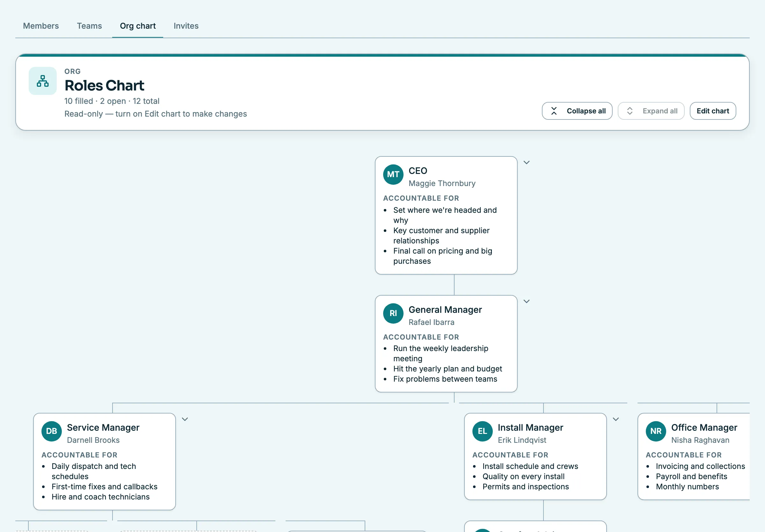Screen dimensions: 765x532
Task: Click 'Quality on every install' bullet
Action: (x=523, y=476)
